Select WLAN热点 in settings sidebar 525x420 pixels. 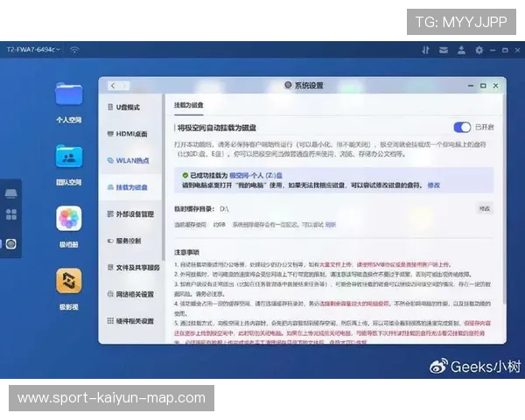[x=130, y=161]
